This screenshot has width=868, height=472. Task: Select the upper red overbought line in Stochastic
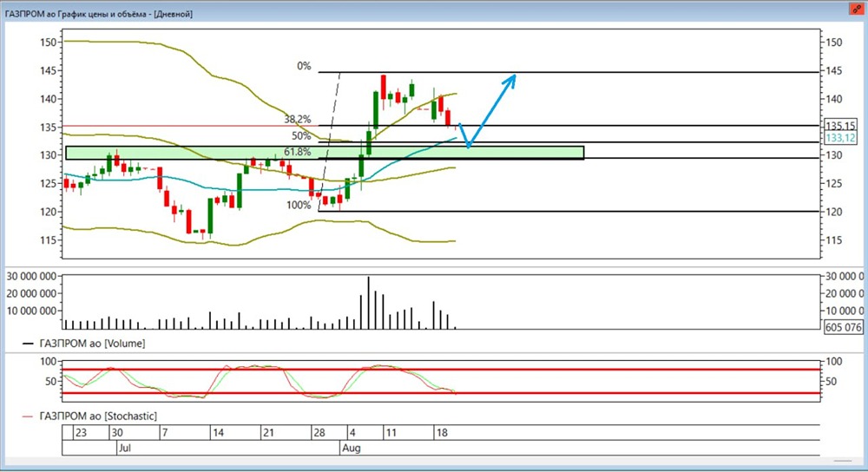[x=441, y=370]
